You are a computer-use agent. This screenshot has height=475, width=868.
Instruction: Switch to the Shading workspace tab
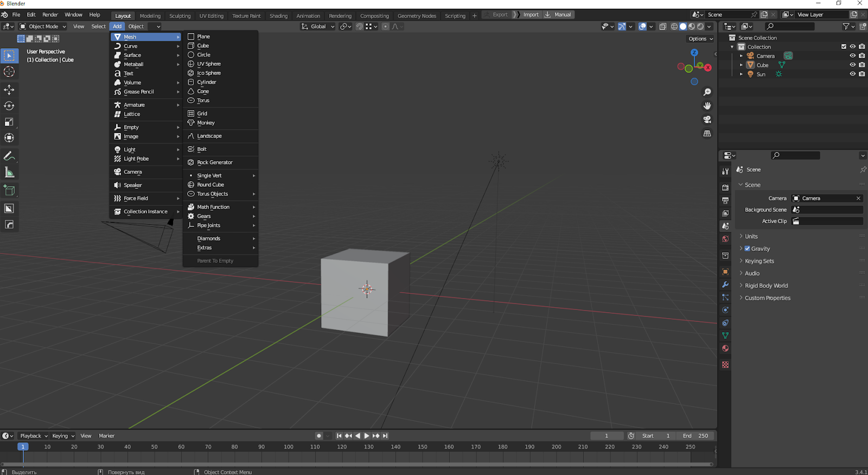click(278, 16)
